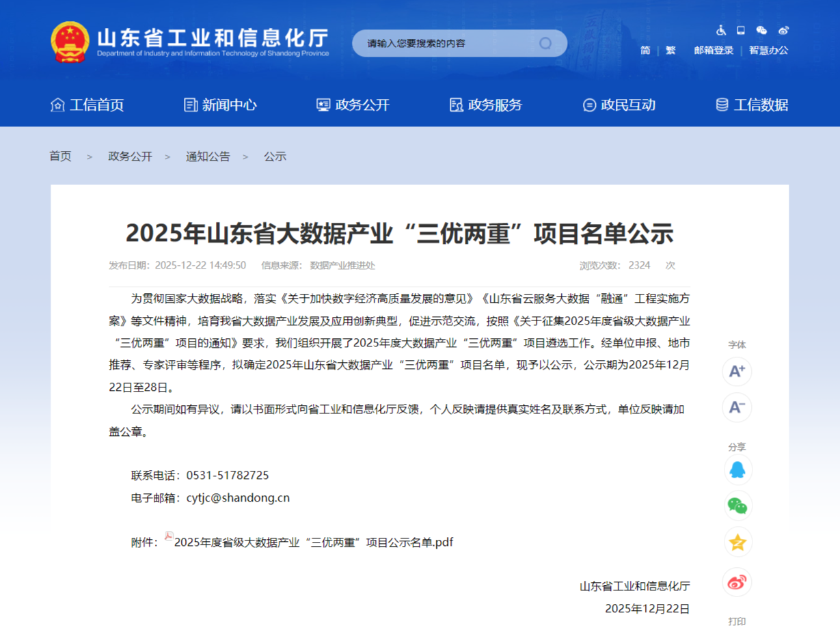The image size is (840, 630).
Task: Open the 工信数据 navigation menu
Action: (759, 105)
